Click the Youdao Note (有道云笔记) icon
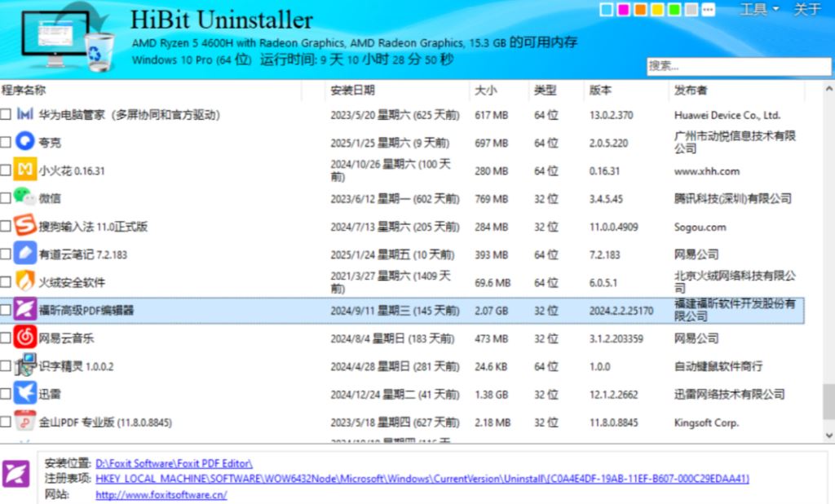This screenshot has height=504, width=835. click(x=25, y=254)
